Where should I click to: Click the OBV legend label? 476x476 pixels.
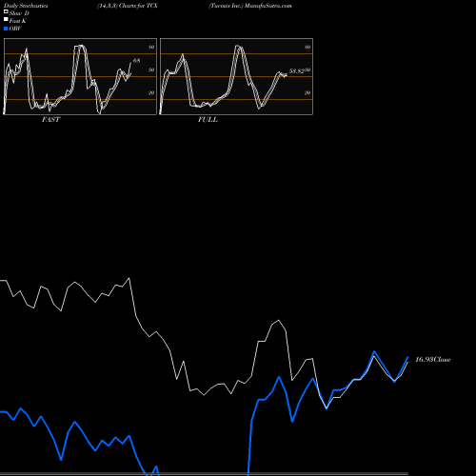15,29
